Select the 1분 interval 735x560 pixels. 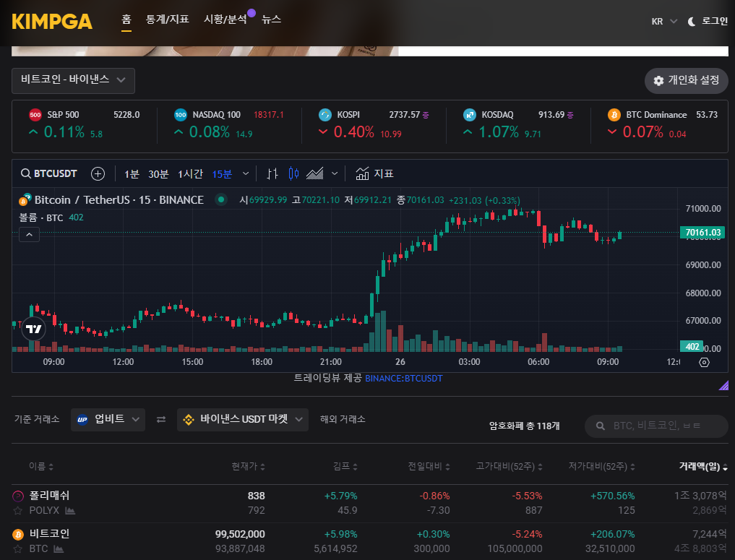click(x=132, y=174)
